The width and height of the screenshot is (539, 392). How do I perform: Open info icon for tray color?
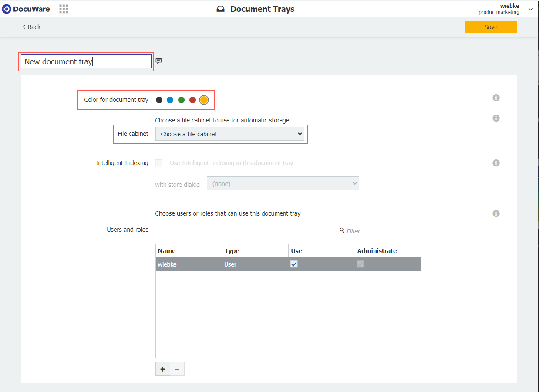coord(496,98)
